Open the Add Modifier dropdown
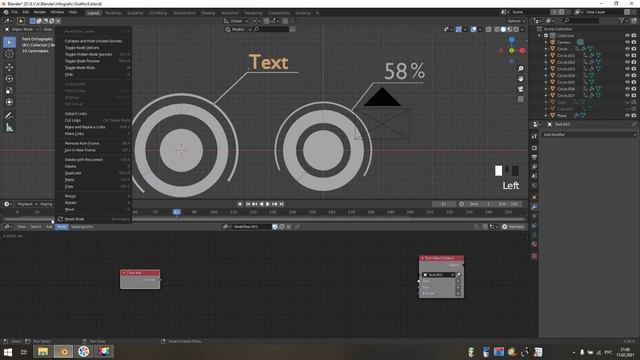This screenshot has height=360, width=640. 589,134
